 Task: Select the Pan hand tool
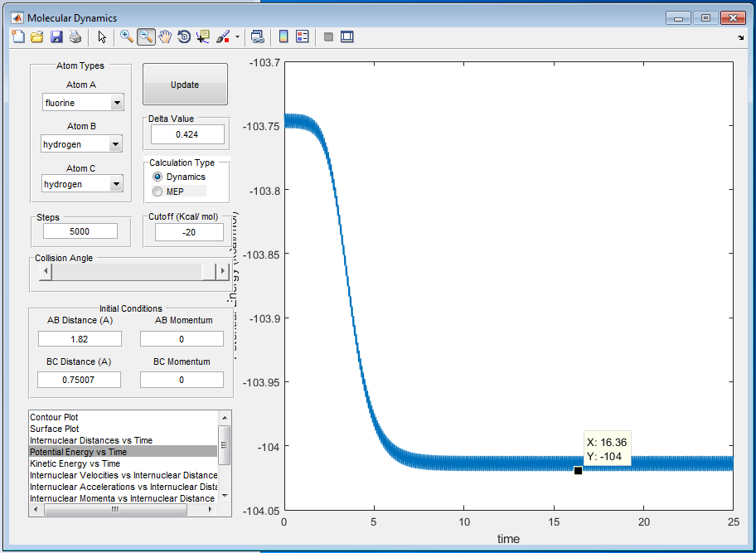coord(165,36)
